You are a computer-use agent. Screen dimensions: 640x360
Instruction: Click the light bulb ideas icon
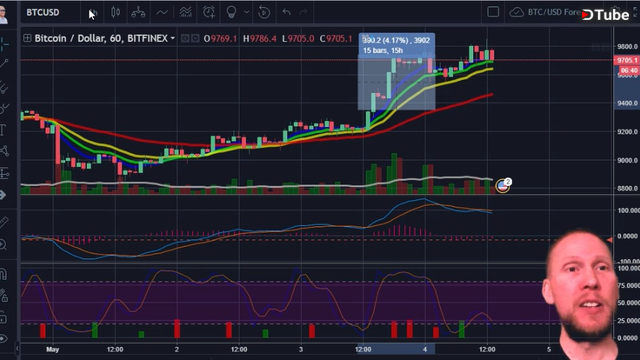coord(231,12)
